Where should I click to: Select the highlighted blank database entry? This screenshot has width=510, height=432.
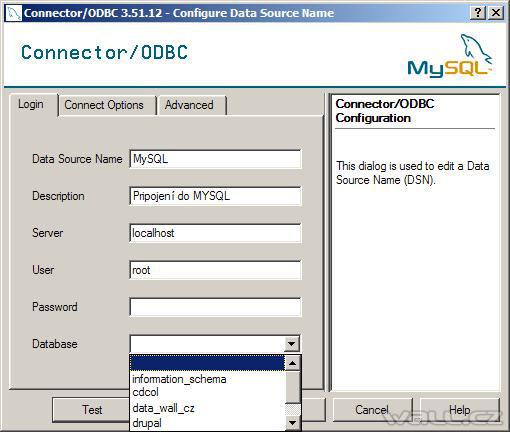point(208,363)
